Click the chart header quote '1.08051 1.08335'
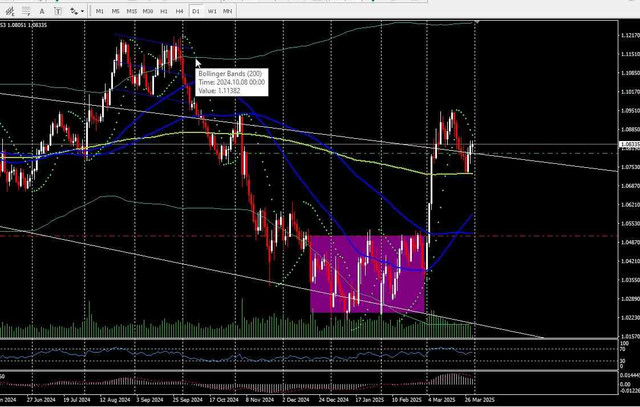This screenshot has height=407, width=640. point(27,25)
